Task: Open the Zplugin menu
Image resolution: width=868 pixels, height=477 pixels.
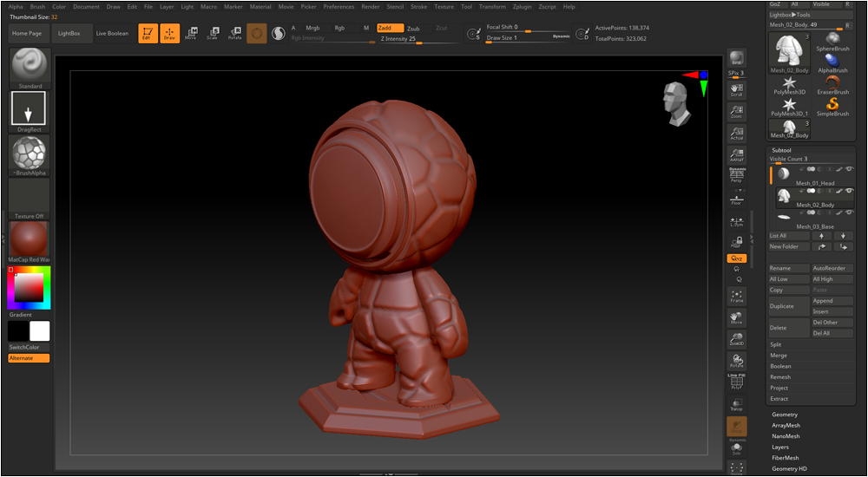Action: coord(522,6)
